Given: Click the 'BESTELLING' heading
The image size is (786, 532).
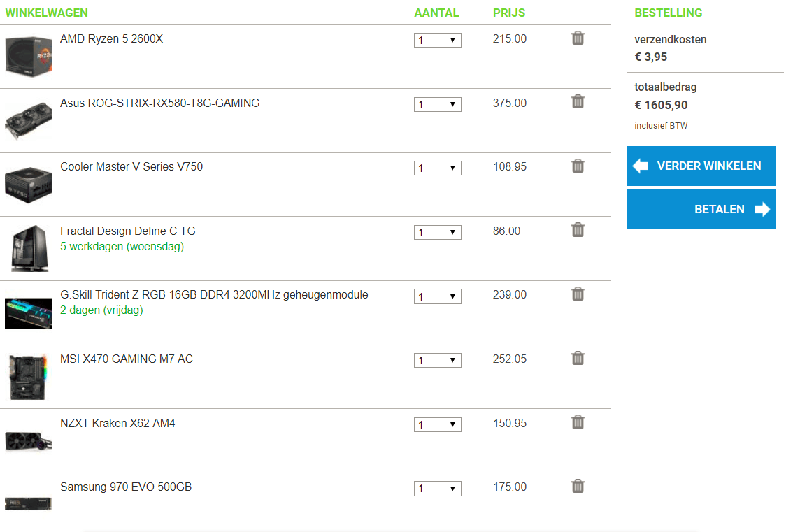Looking at the screenshot, I should pos(669,13).
